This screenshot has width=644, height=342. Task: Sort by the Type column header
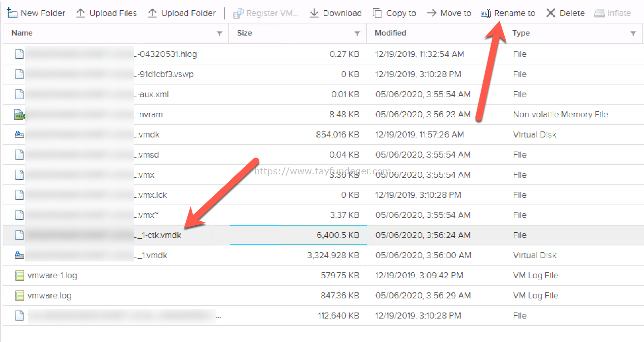pos(521,33)
